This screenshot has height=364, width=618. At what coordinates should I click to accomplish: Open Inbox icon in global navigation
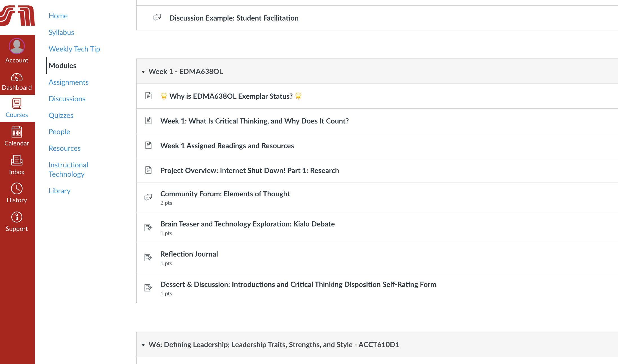point(17,160)
